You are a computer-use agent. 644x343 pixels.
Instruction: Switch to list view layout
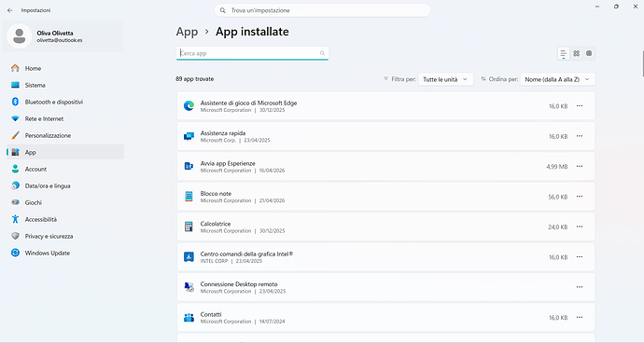564,53
